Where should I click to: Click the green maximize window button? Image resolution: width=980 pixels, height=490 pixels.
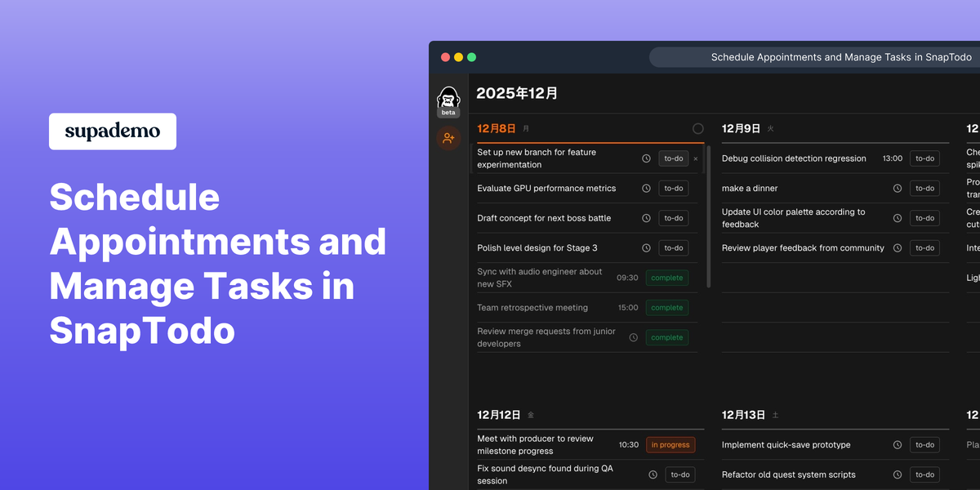coord(471,57)
